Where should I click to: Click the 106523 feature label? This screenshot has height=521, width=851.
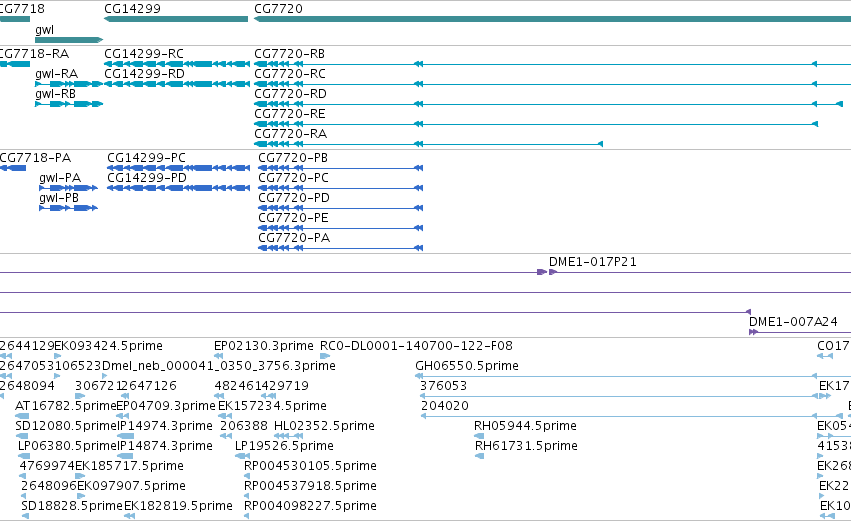click(x=78, y=366)
